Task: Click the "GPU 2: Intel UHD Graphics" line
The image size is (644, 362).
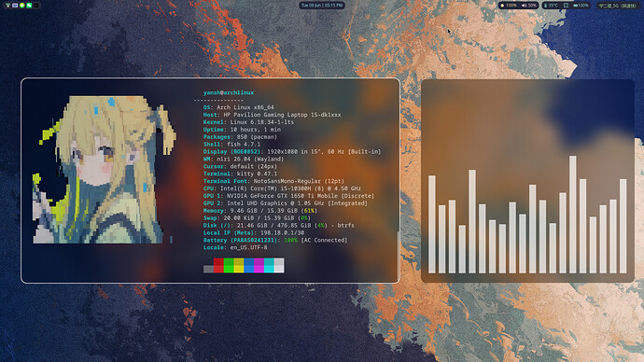Action: pyautogui.click(x=286, y=203)
